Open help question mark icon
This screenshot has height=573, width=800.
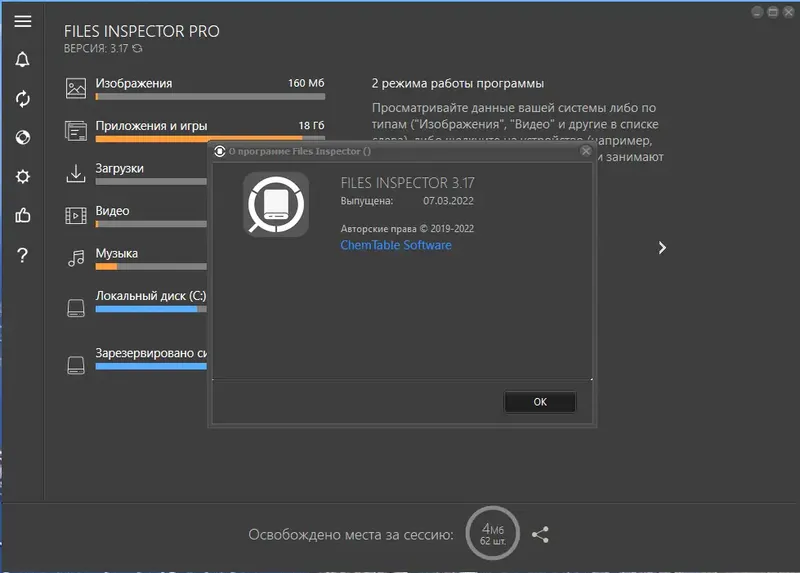(22, 255)
